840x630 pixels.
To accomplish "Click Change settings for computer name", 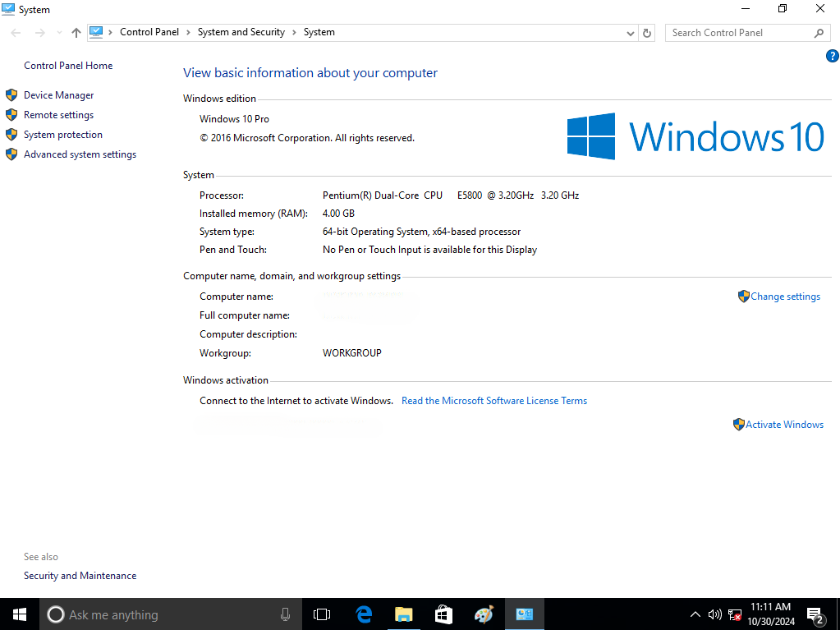I will (784, 297).
